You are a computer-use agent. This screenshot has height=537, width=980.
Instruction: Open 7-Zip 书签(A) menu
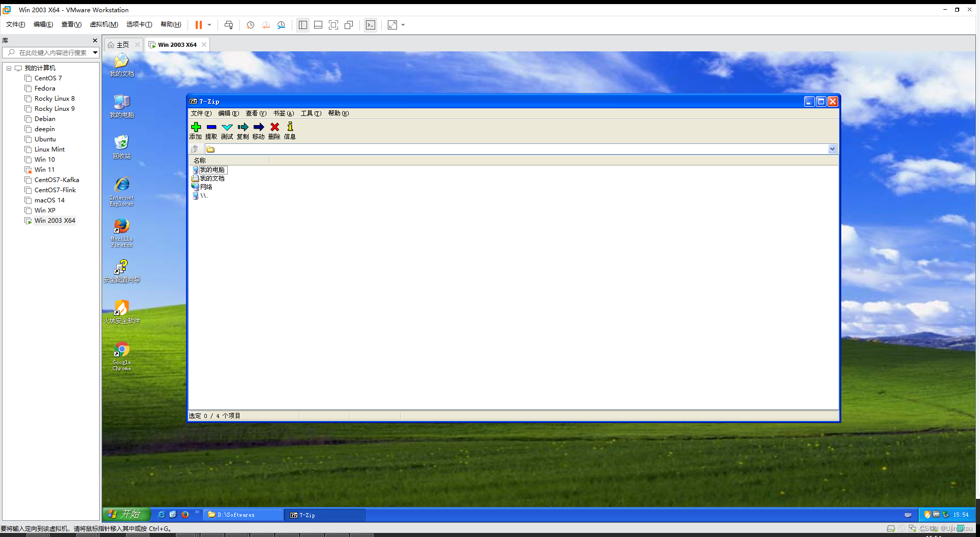tap(283, 113)
